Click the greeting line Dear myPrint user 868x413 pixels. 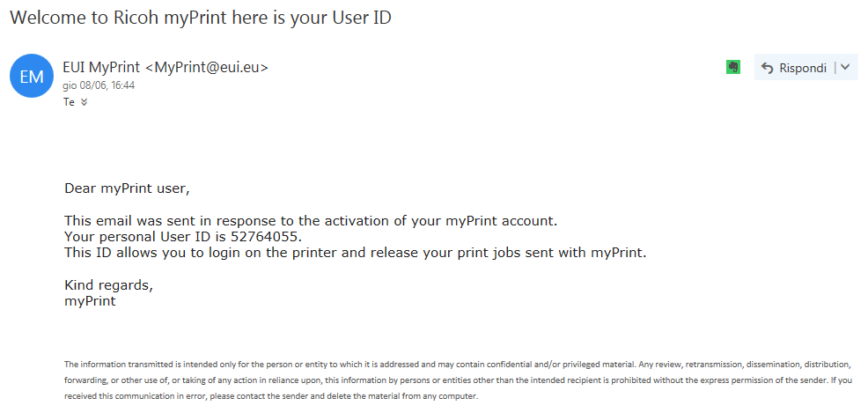click(x=127, y=188)
